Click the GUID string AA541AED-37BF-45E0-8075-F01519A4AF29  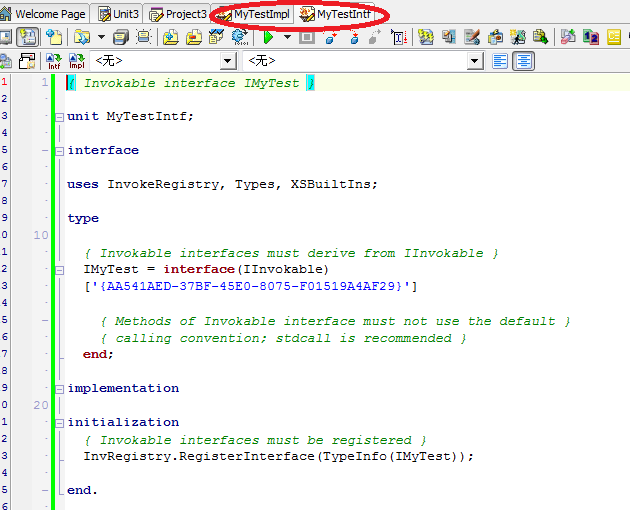point(251,286)
